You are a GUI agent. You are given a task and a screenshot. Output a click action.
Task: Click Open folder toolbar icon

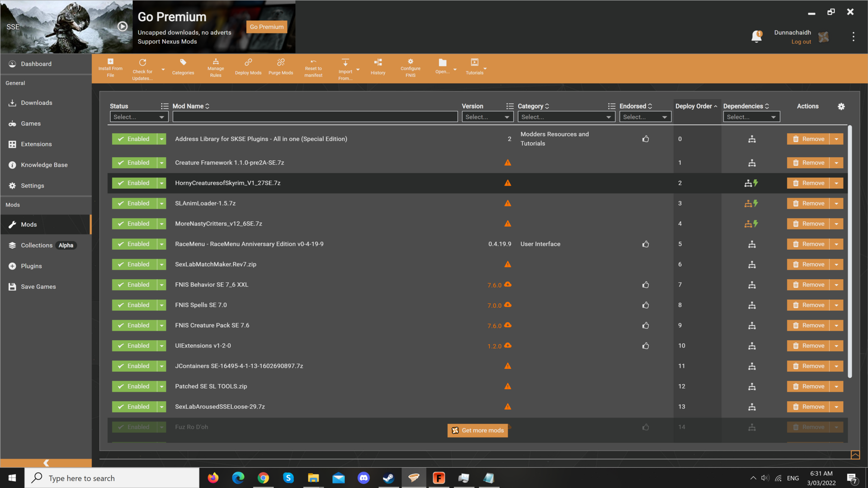click(x=443, y=63)
